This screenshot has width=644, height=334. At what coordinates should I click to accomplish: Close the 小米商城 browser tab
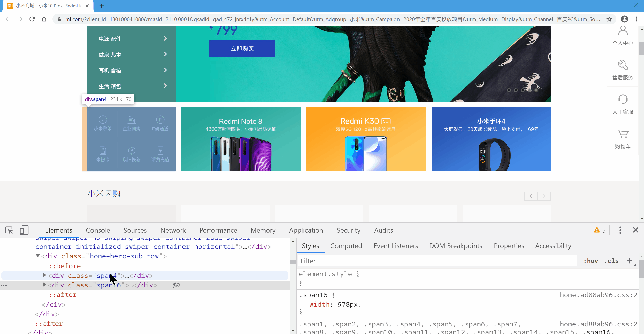pyautogui.click(x=87, y=6)
